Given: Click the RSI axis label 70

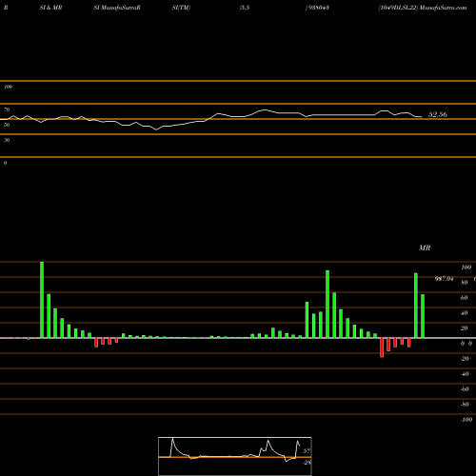Looking at the screenshot, I should tap(7, 109).
